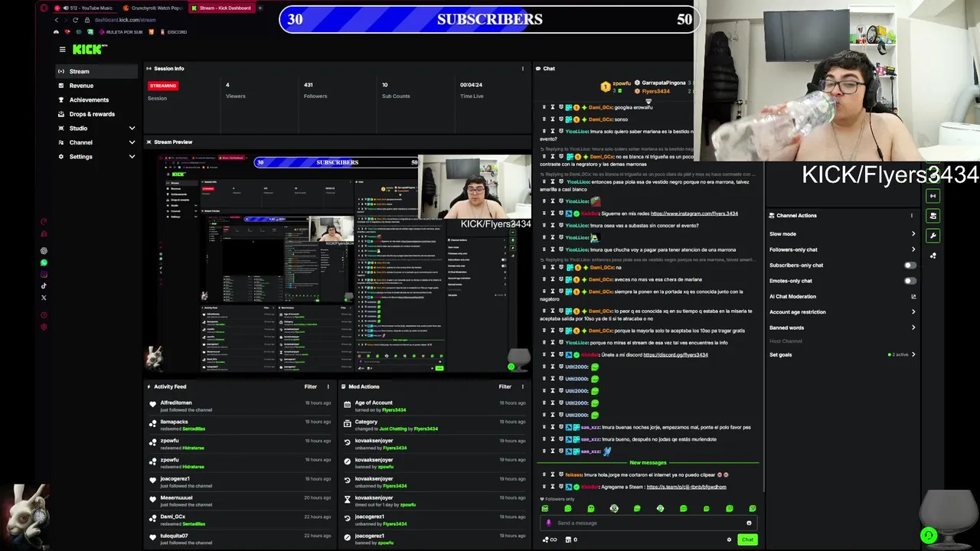Click the channel actions panel icon in rail
Viewport: 980px width, 551px height.
(x=933, y=216)
